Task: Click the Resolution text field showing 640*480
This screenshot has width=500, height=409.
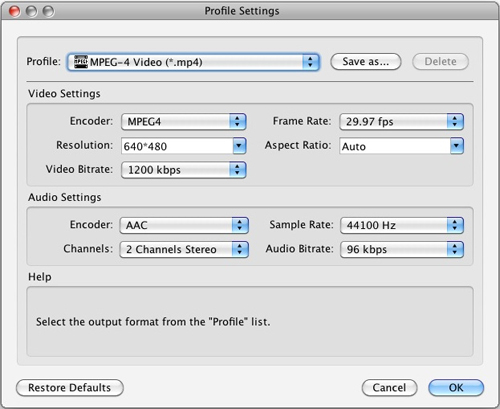Action: pos(177,146)
